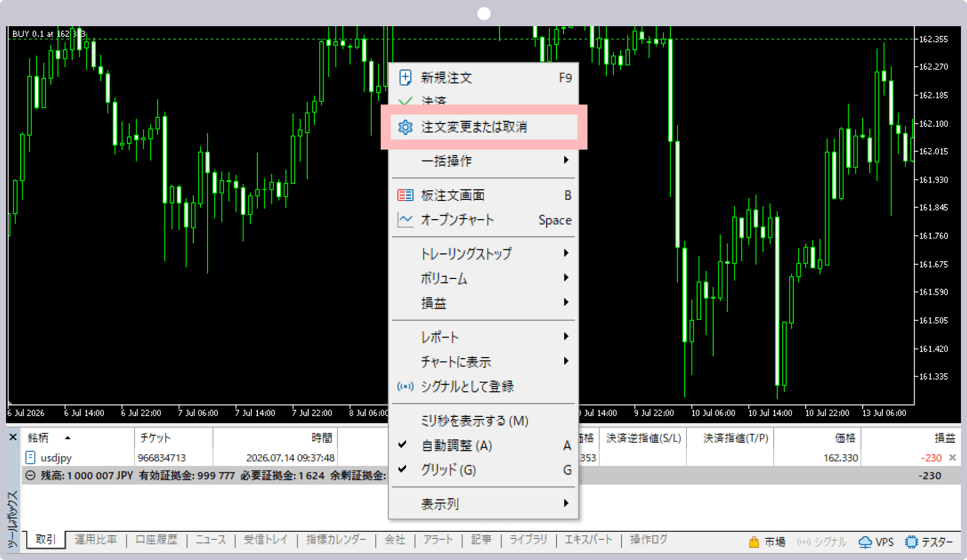Viewport: 967px width, 560px height.
Task: Click the ツールボックス vertical label
Action: [x=13, y=519]
